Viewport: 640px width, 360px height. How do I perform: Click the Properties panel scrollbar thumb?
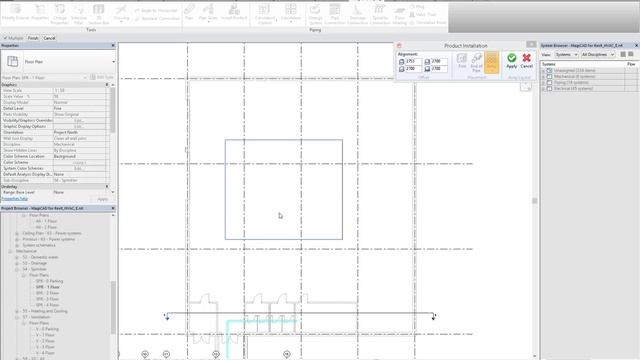coord(113,109)
